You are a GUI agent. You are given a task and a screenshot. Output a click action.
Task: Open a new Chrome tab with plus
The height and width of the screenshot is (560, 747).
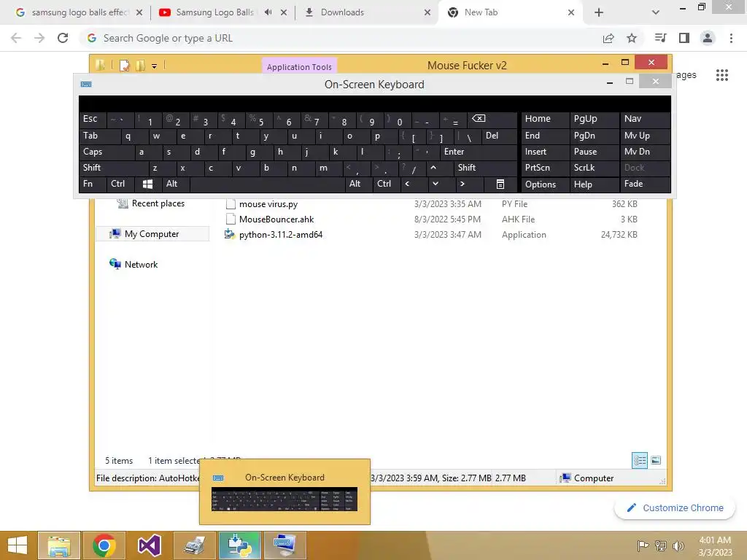pyautogui.click(x=599, y=12)
